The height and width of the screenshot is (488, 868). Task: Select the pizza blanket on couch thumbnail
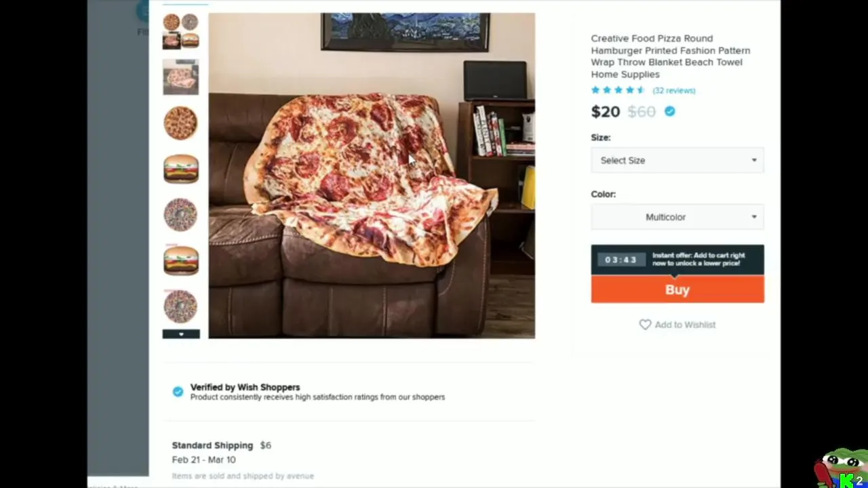pyautogui.click(x=181, y=77)
